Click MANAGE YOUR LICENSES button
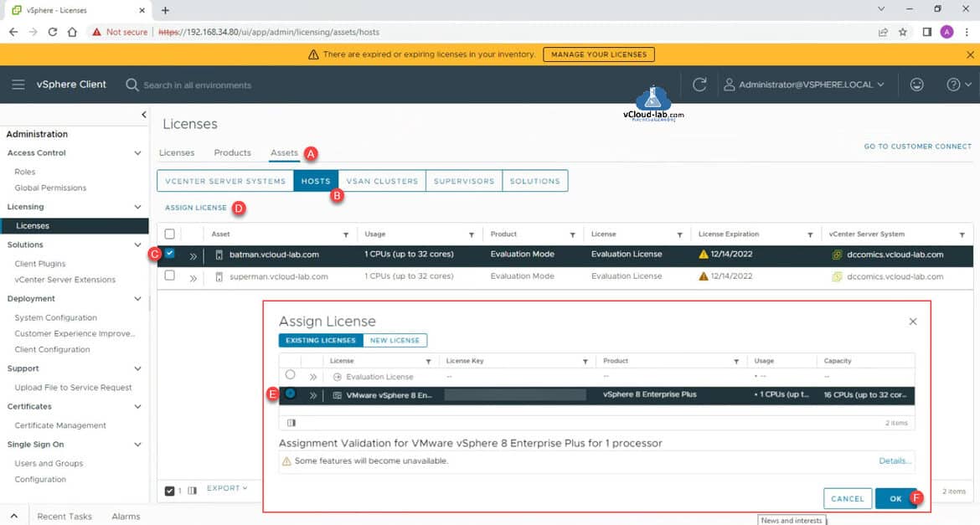 coord(599,54)
